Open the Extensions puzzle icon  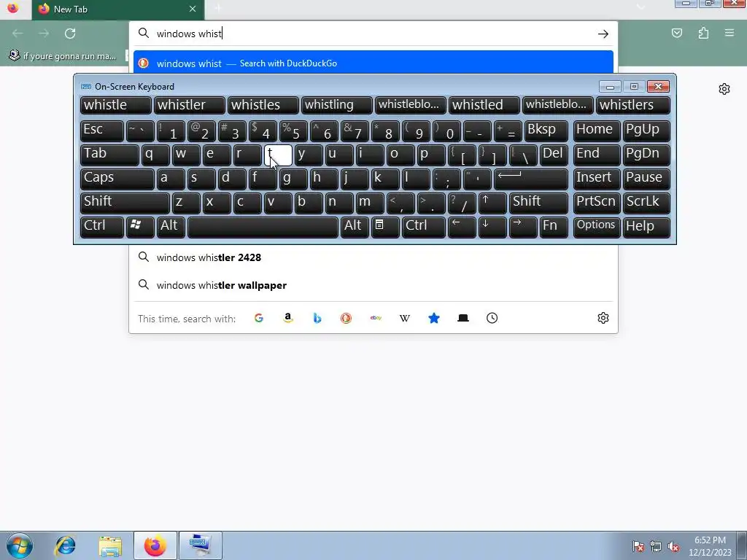pyautogui.click(x=703, y=34)
